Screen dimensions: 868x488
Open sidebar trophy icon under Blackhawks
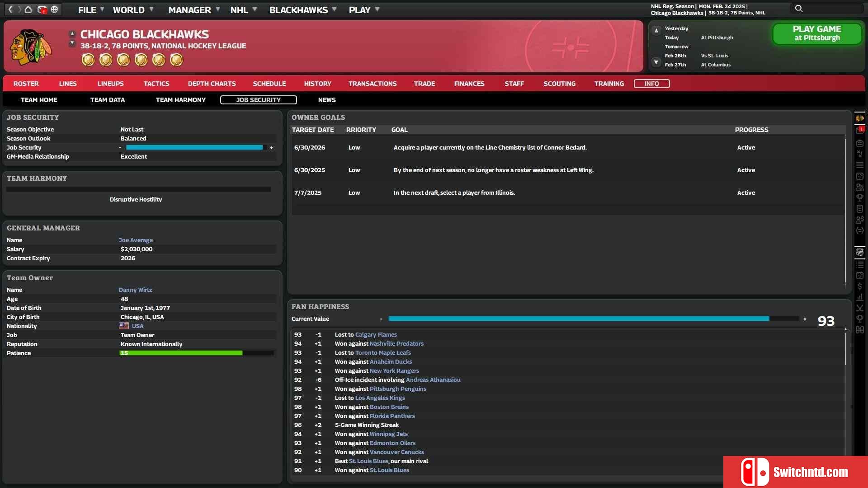coord(860,198)
